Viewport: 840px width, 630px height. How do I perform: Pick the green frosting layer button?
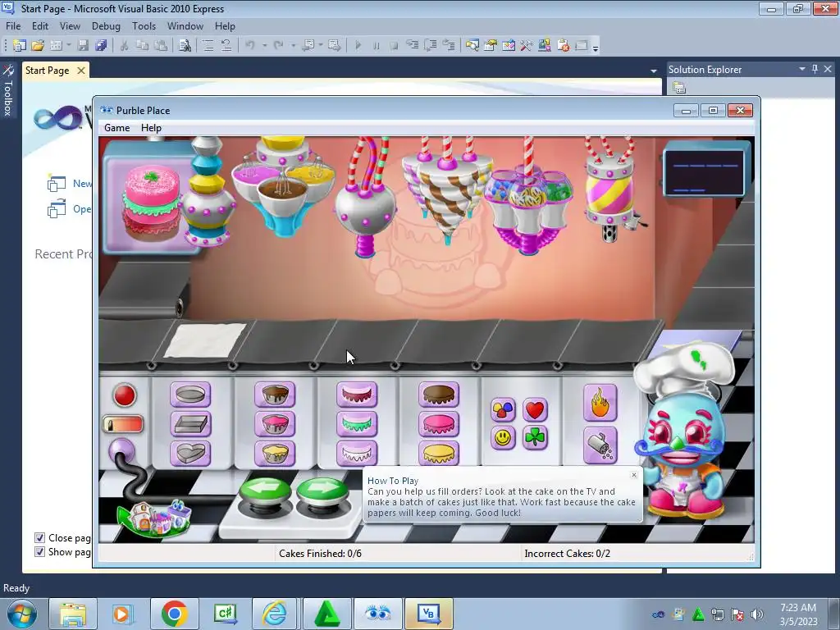coord(357,424)
